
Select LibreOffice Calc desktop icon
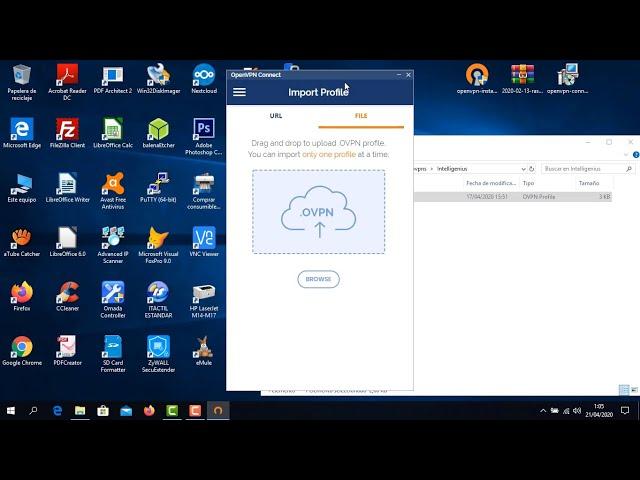(x=113, y=133)
